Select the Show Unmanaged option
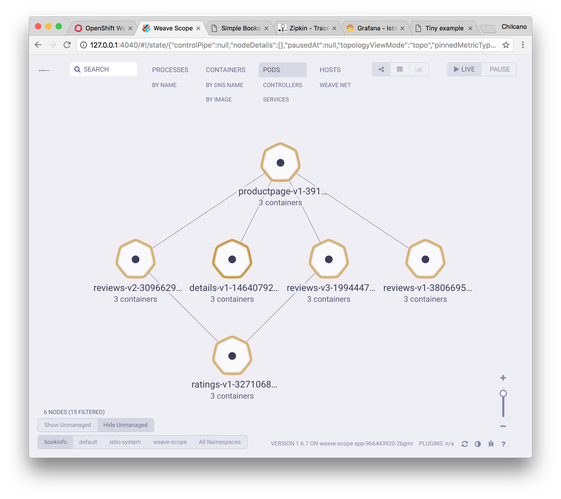Screen dimensions: 561x499 (x=68, y=425)
